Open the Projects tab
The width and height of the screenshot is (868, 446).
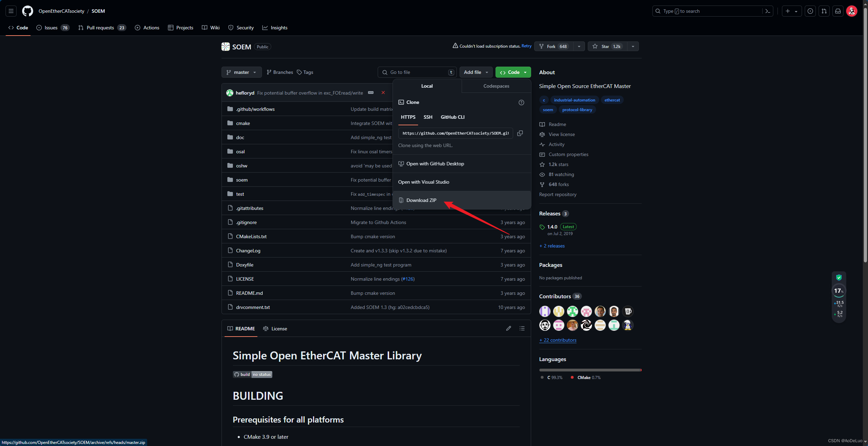tap(181, 28)
